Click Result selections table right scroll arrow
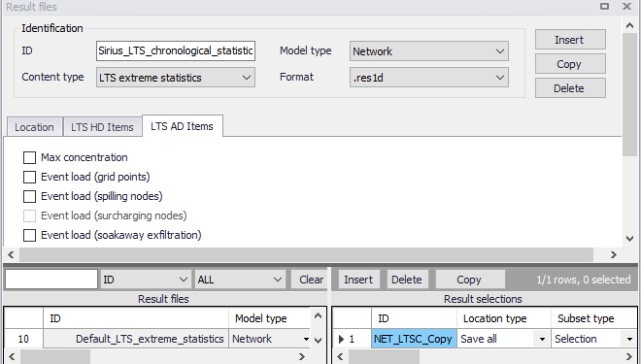 629,356
